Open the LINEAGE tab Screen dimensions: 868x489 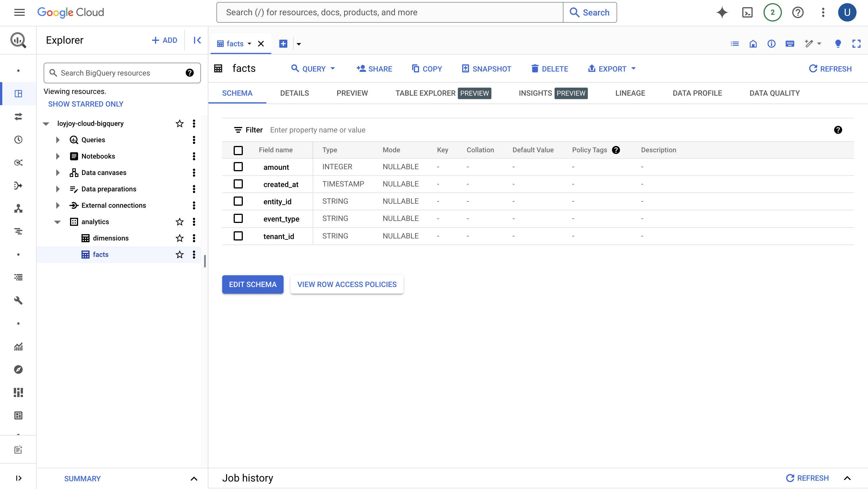(630, 93)
